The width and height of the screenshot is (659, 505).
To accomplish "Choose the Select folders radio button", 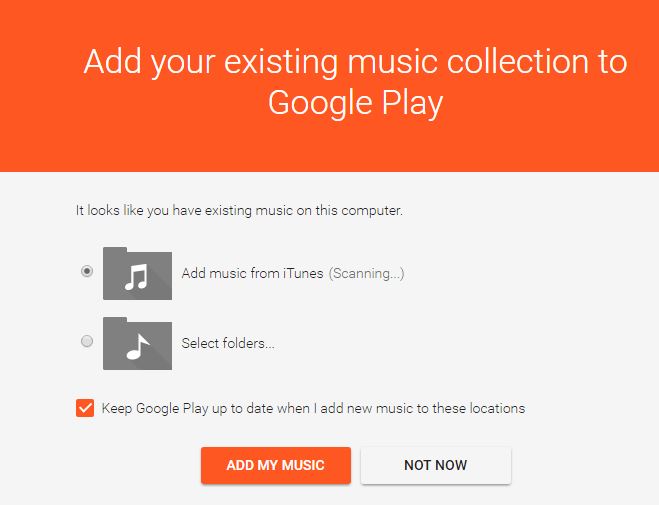I will pyautogui.click(x=87, y=341).
